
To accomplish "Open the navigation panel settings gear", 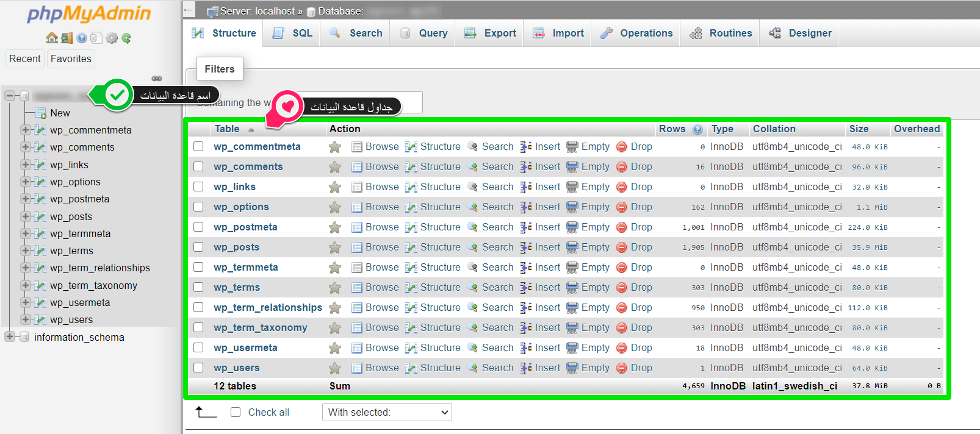I will pyautogui.click(x=112, y=38).
